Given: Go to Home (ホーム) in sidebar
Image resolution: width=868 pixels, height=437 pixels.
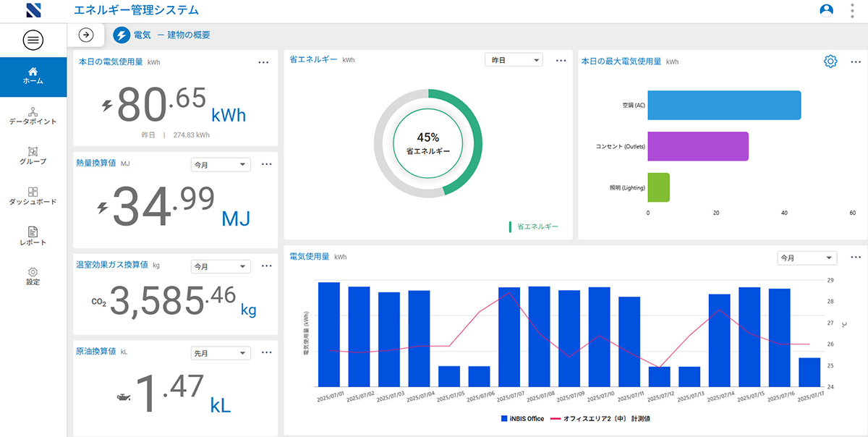Looking at the screenshot, I should click(x=33, y=77).
